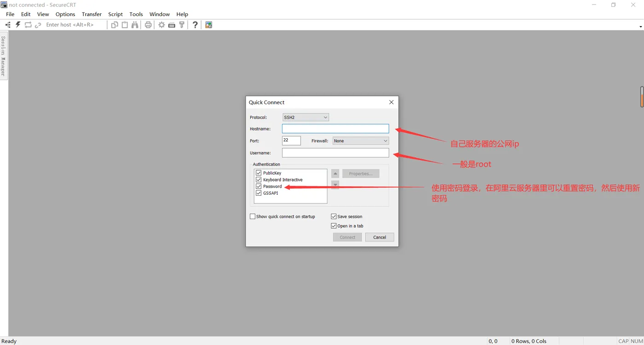Click the NUM indicator in status bar

click(x=637, y=341)
